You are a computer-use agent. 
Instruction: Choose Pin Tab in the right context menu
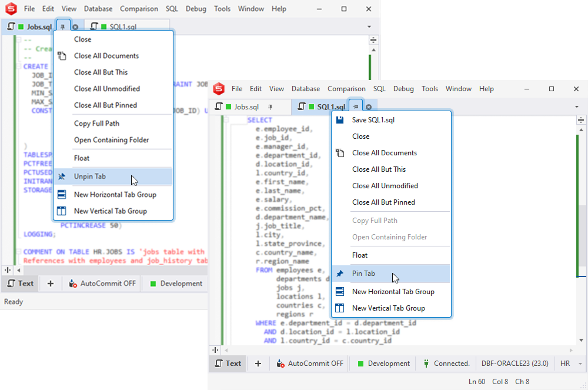point(391,274)
